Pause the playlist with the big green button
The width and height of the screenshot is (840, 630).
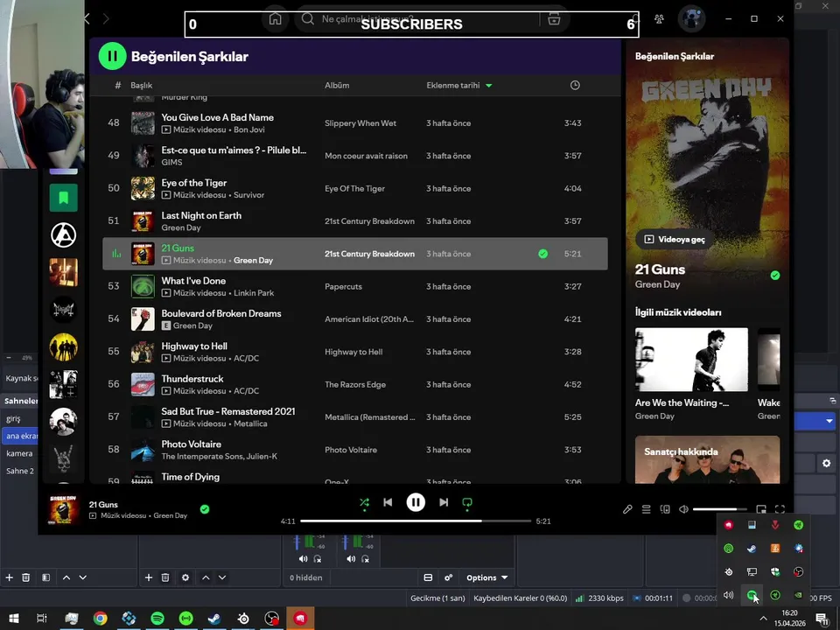pyautogui.click(x=113, y=56)
